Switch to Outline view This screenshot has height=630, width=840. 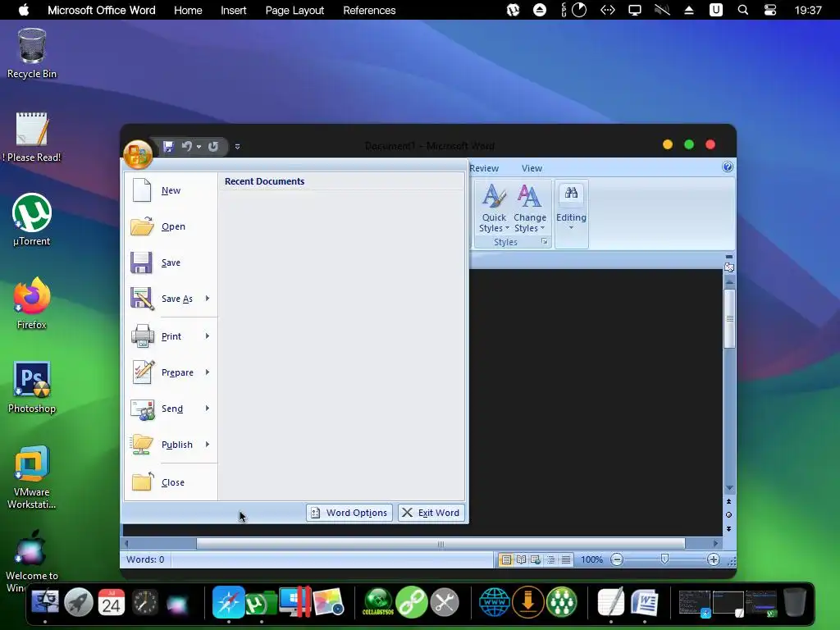(550, 559)
